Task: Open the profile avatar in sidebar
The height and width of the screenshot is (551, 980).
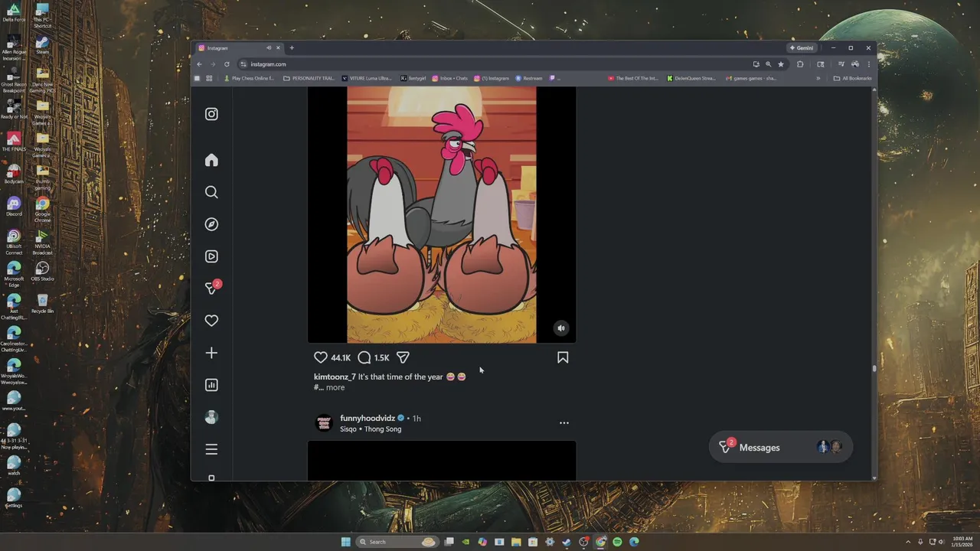Action: [211, 417]
